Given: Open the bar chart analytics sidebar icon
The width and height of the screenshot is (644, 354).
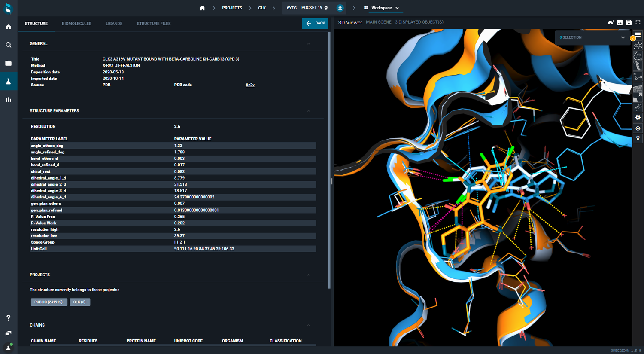Looking at the screenshot, I should [8, 100].
